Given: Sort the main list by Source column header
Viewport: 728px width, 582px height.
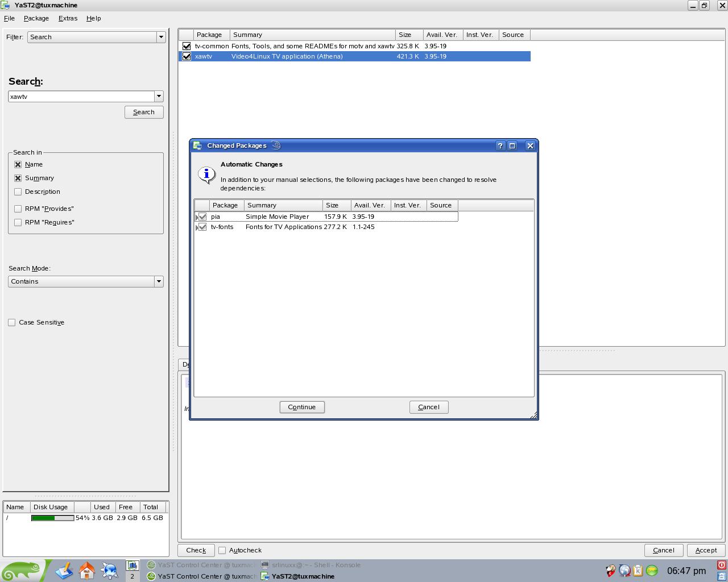Looking at the screenshot, I should (x=515, y=35).
